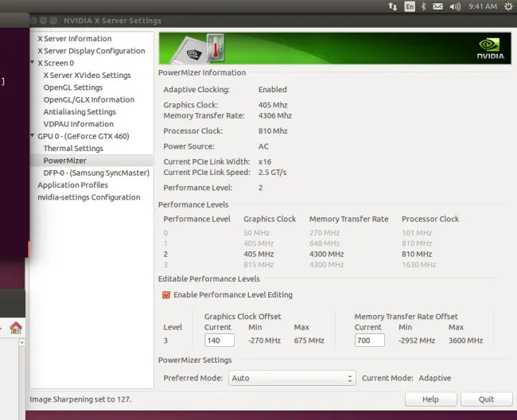Click the Adaptive Clocking Enabled value
517x420 pixels.
tap(273, 89)
